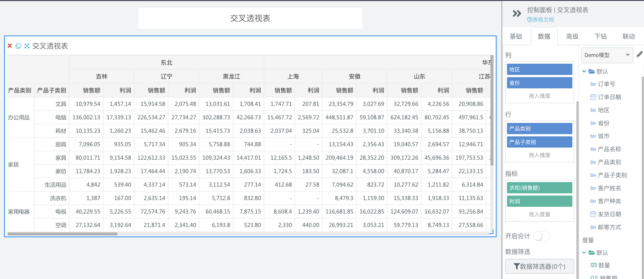Click the 123 icon beside 数量
644x279 pixels.
593,265
